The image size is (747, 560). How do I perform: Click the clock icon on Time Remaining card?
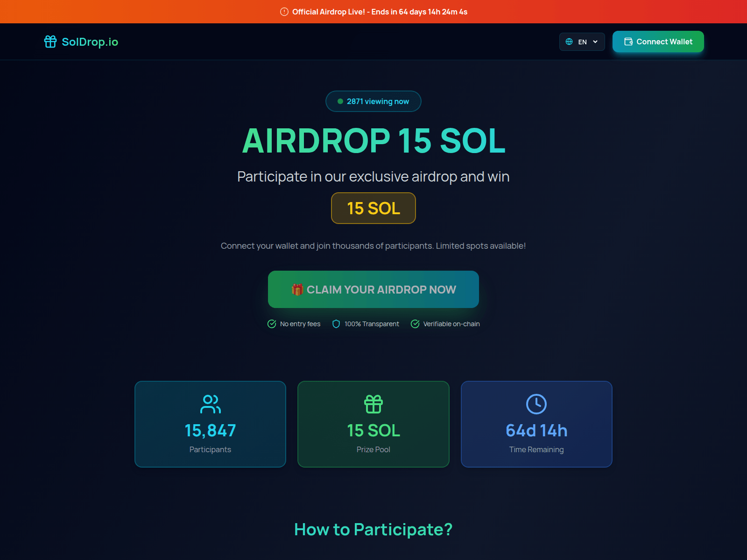[536, 405]
